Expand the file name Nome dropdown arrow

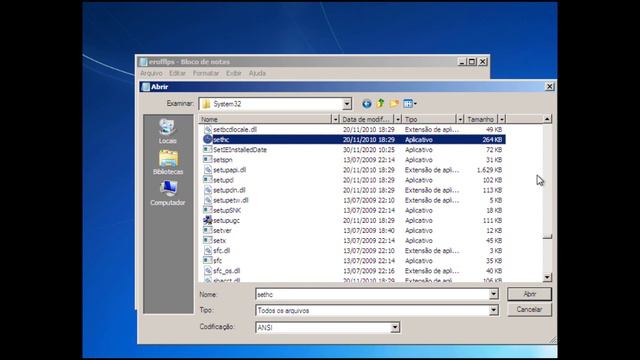click(493, 294)
